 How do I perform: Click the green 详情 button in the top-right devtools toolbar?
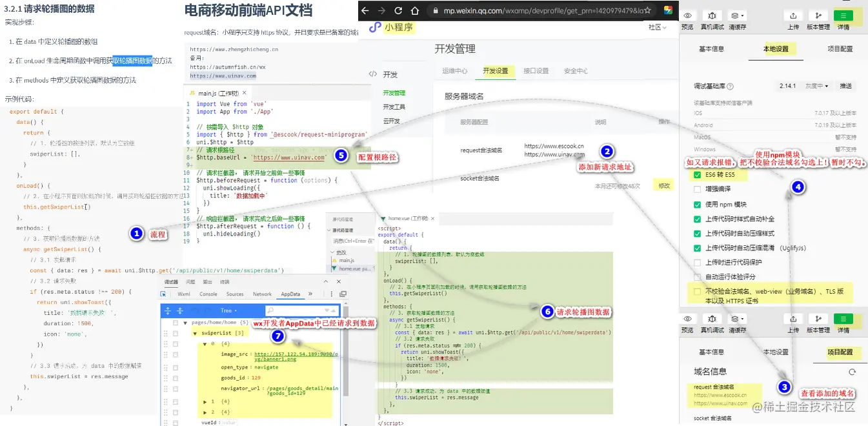click(x=843, y=16)
